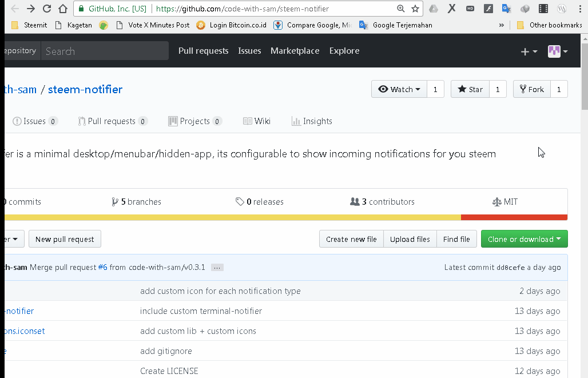This screenshot has width=588, height=378.
Task: Open Clone or download dropdown
Action: [525, 239]
